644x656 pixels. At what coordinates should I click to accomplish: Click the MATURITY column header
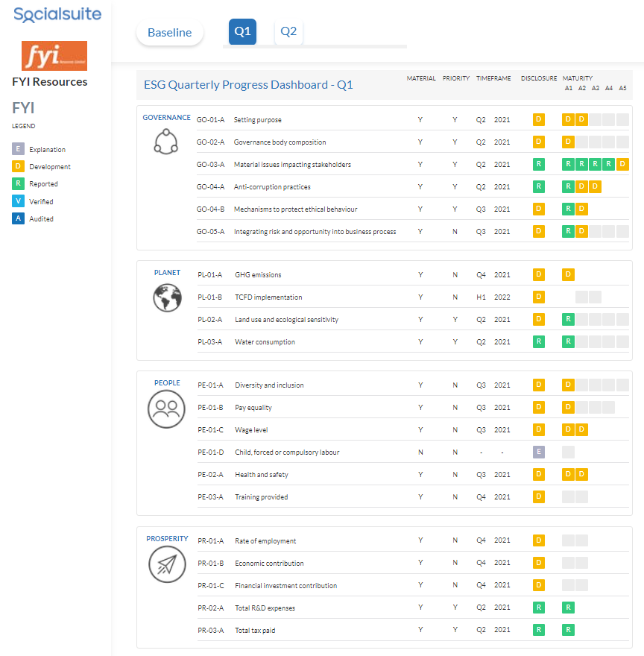pyautogui.click(x=578, y=78)
